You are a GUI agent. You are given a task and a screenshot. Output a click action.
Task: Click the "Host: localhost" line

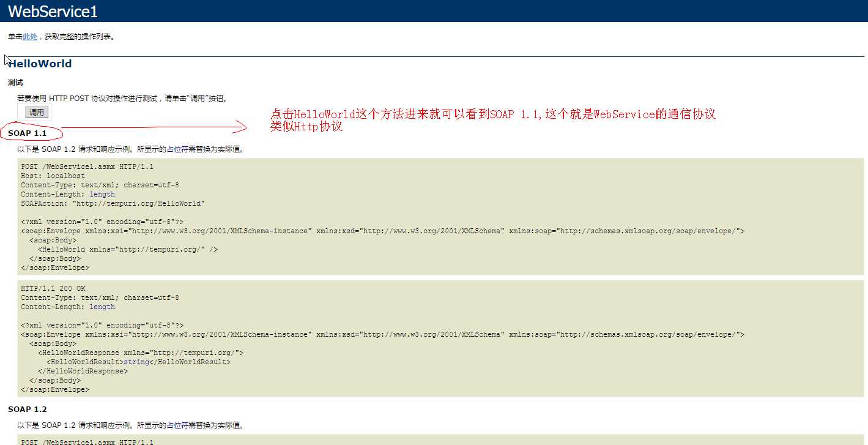pos(53,176)
